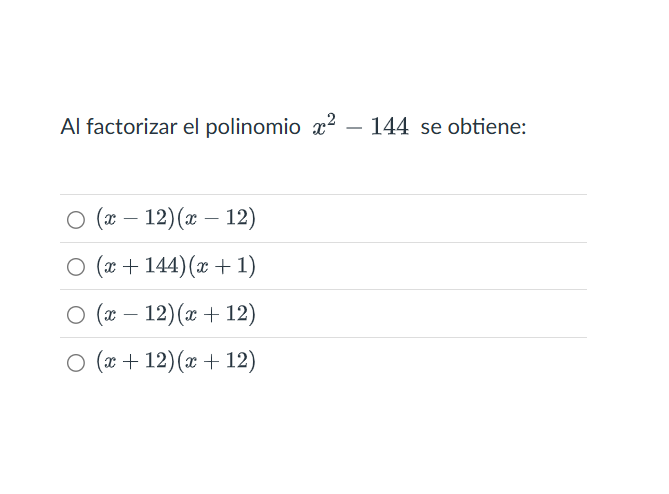
Task: Click the second factor of option (x − 12)(x + 12)
Action: 216,314
